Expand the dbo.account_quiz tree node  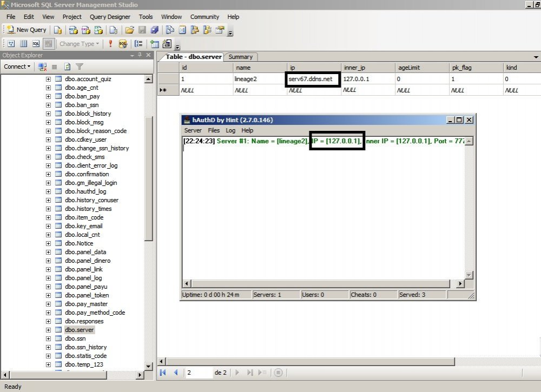pos(48,79)
